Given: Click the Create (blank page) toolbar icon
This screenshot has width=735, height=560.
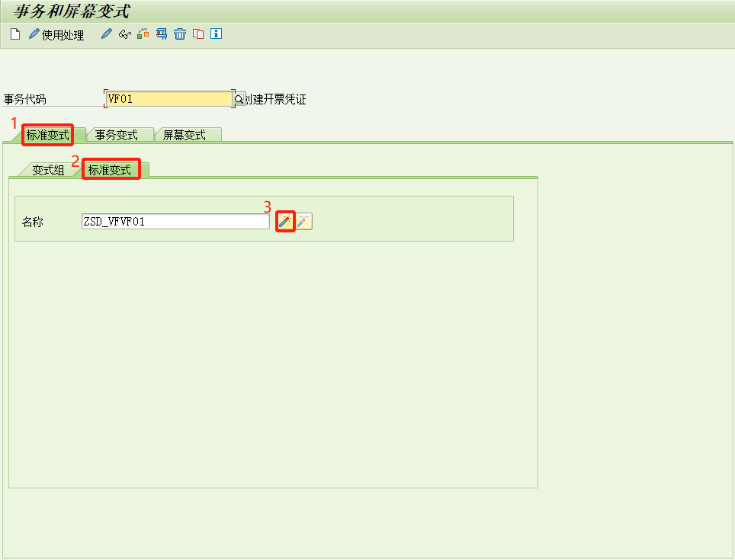Looking at the screenshot, I should click(x=15, y=34).
